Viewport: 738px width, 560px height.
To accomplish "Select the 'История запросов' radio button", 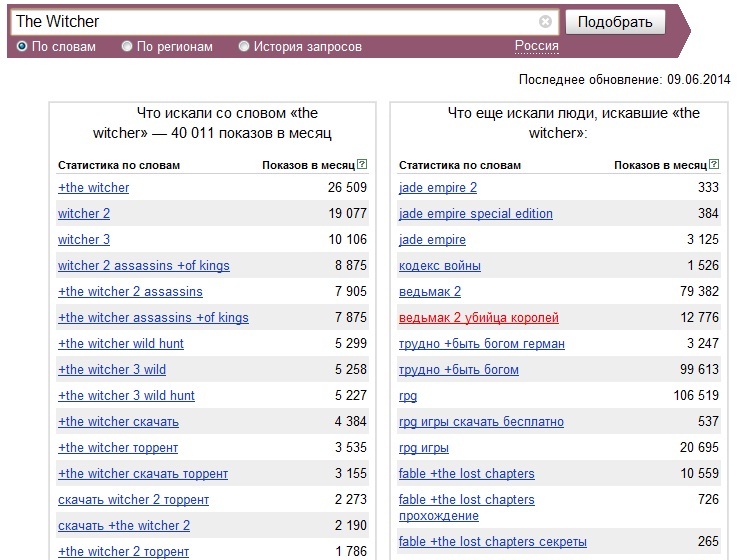I will [244, 46].
